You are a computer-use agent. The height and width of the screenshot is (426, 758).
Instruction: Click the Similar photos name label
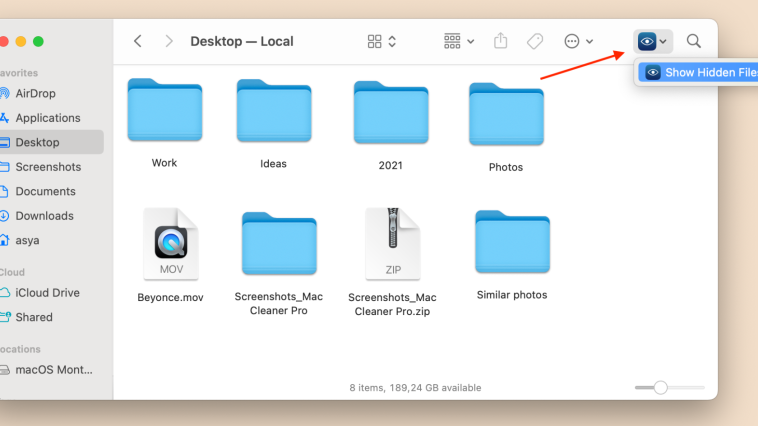(x=512, y=295)
